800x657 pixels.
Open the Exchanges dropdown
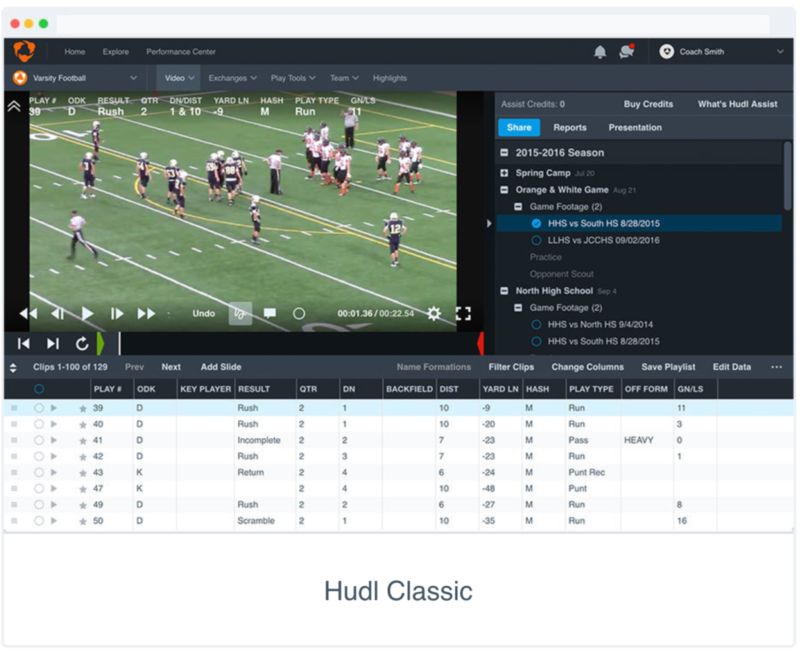(x=232, y=78)
